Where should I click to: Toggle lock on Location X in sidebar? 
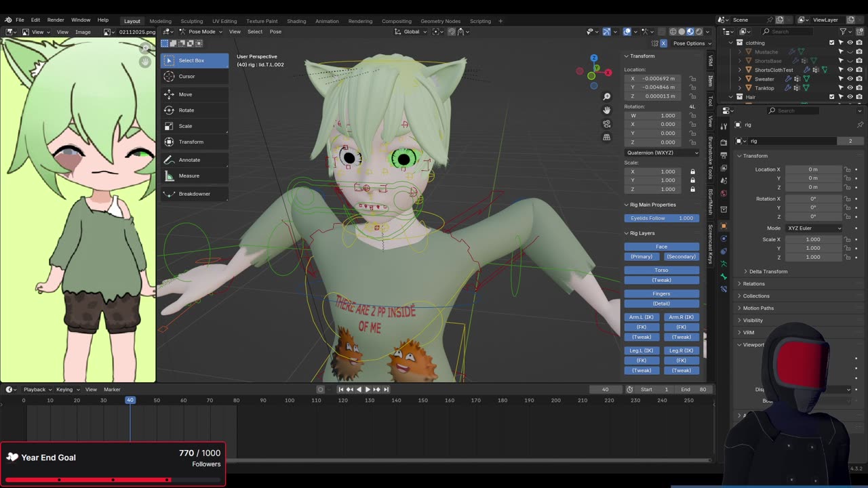(x=692, y=79)
